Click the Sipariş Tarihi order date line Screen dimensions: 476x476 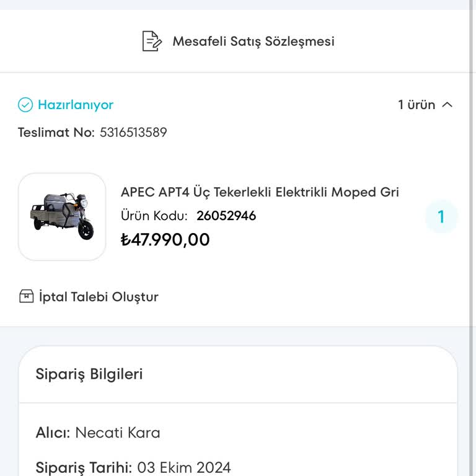[133, 467]
